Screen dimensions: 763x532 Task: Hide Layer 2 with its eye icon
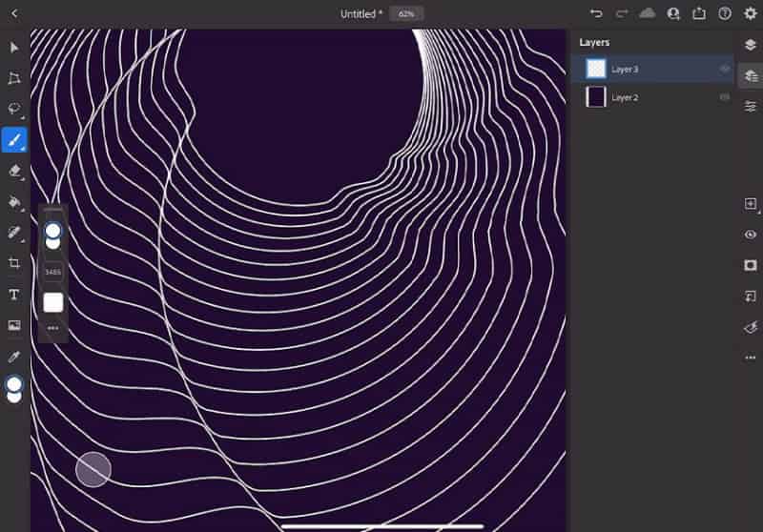[725, 97]
